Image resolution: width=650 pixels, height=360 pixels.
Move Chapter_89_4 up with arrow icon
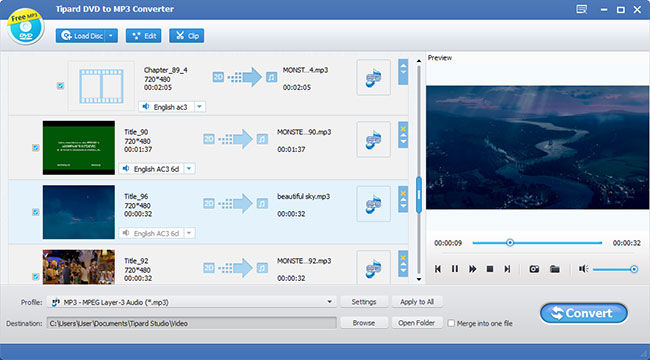point(403,66)
